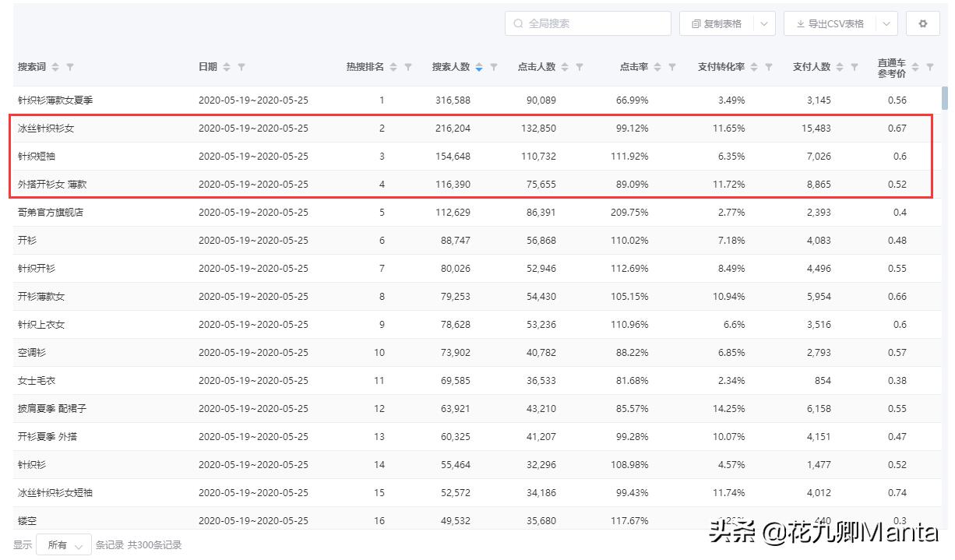Click the filter icon on 支付人数 column
Screen dimensions: 955x560
(x=852, y=67)
